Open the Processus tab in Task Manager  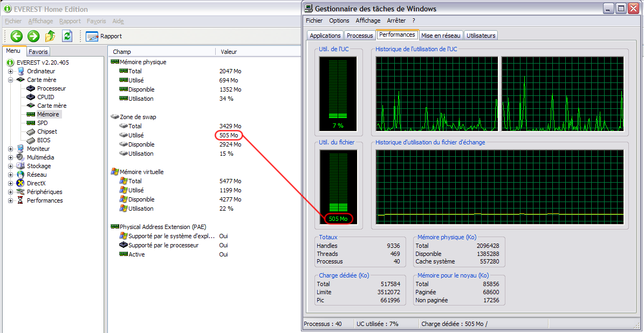pyautogui.click(x=360, y=36)
